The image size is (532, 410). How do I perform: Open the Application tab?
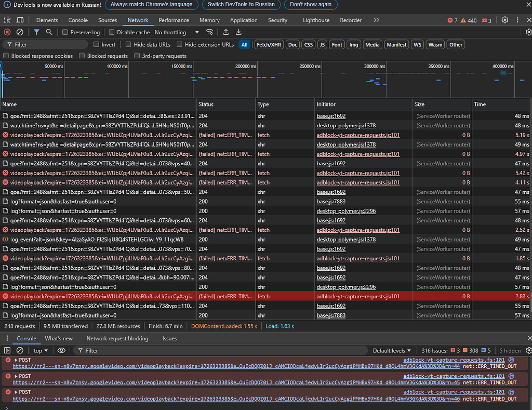(244, 20)
